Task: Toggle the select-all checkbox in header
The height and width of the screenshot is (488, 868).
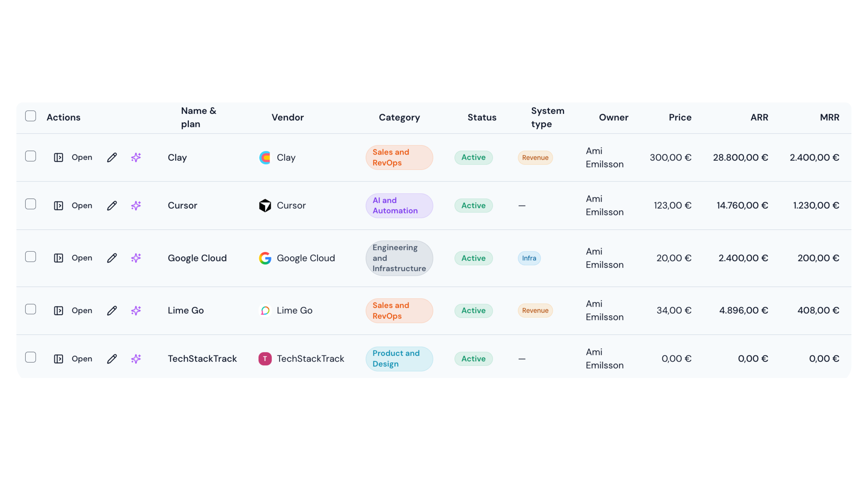Action: [x=31, y=116]
